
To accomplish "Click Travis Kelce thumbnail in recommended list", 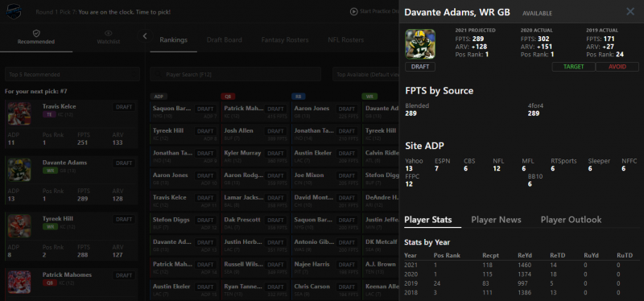I will (19, 113).
